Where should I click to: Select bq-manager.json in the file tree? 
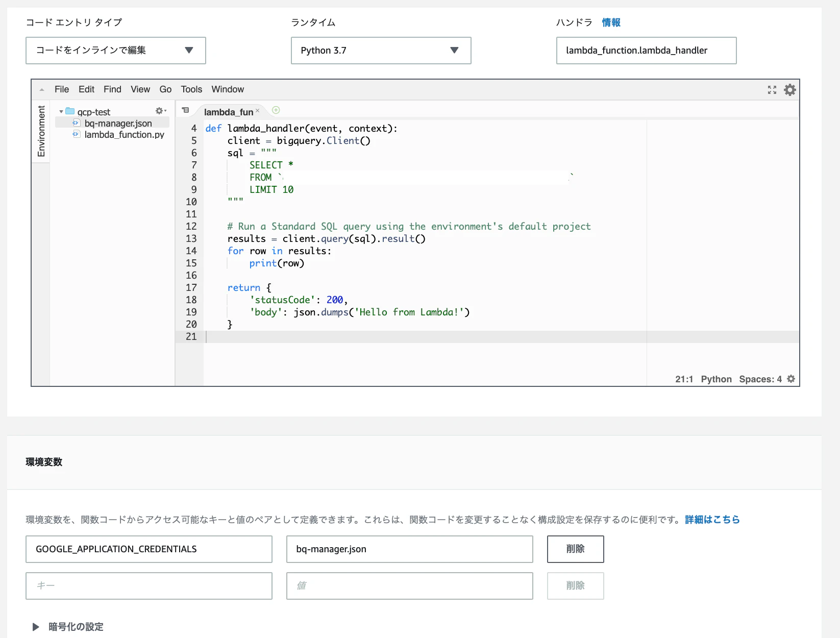tap(118, 123)
